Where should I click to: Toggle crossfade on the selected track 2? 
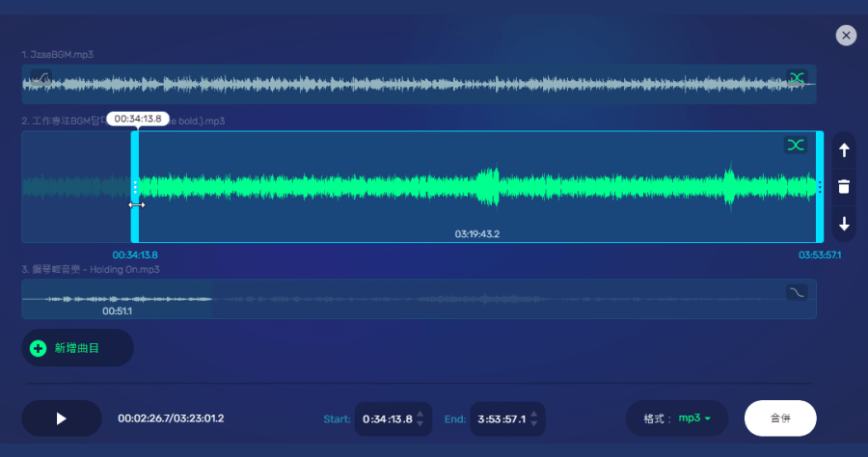click(796, 146)
